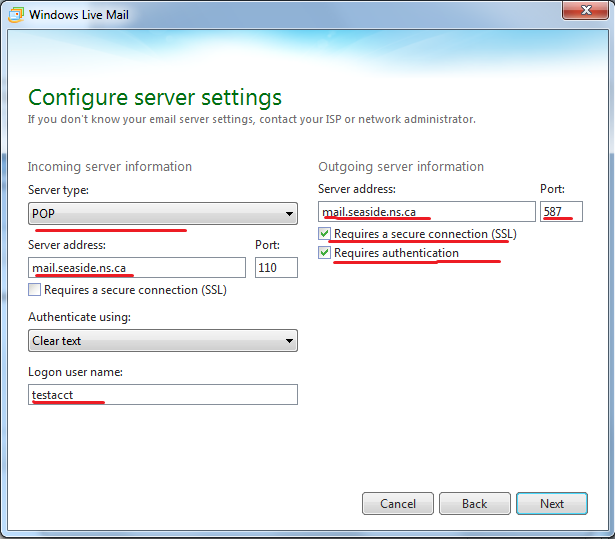615x539 pixels.
Task: Close the Windows Live Mail dialog
Action: pyautogui.click(x=586, y=10)
